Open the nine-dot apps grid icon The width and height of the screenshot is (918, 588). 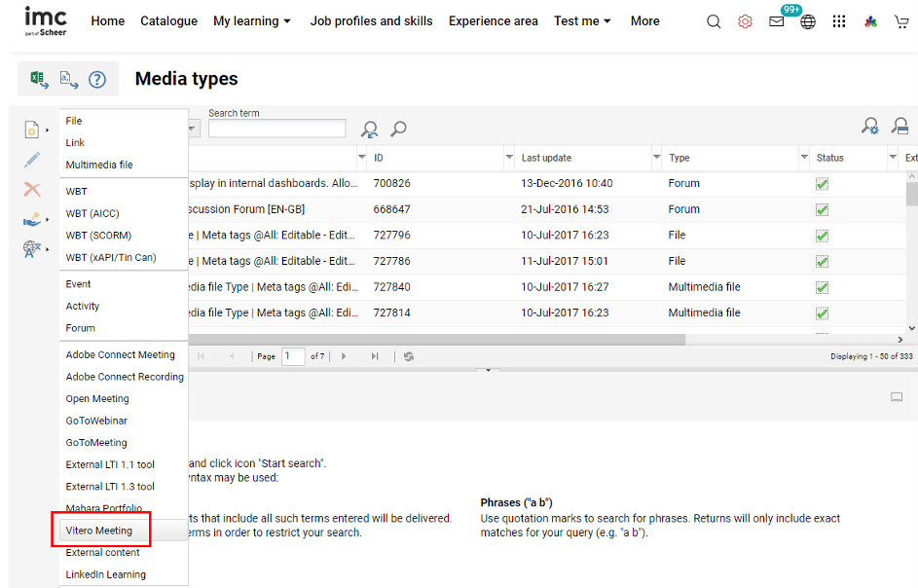839,21
